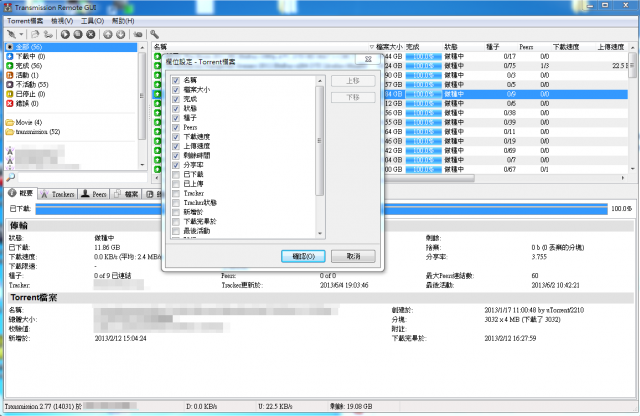
Task: Select the 下載中 (0) filter icon
Action: coord(10,56)
